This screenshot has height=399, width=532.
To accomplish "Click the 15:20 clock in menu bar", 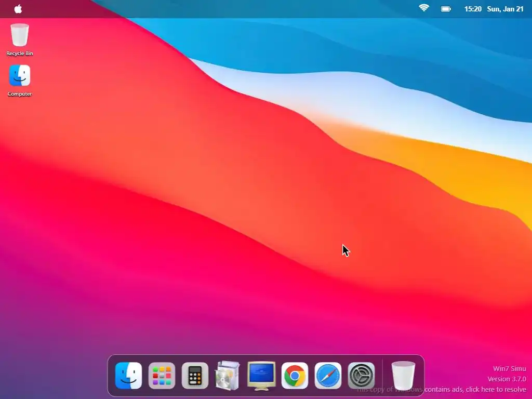I will tap(473, 9).
